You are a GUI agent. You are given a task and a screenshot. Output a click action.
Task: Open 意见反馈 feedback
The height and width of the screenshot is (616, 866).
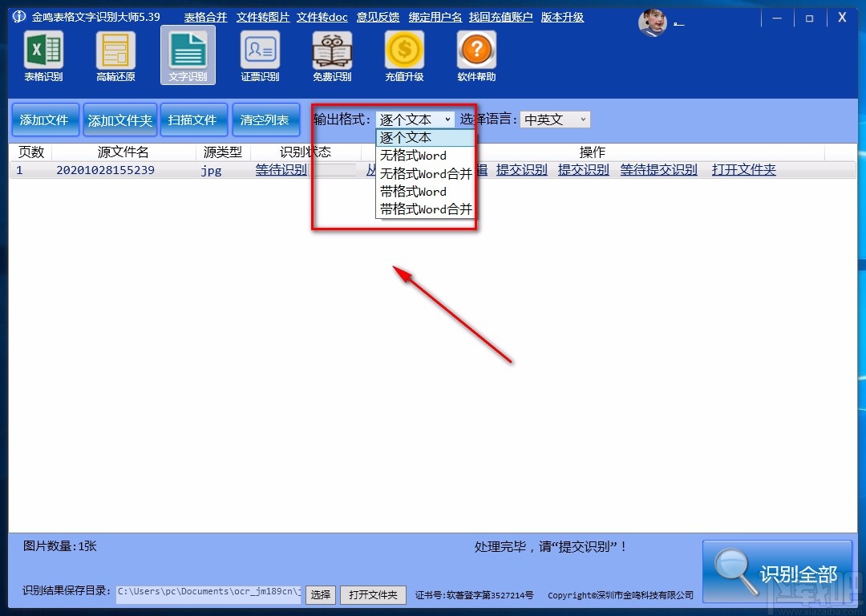(378, 17)
